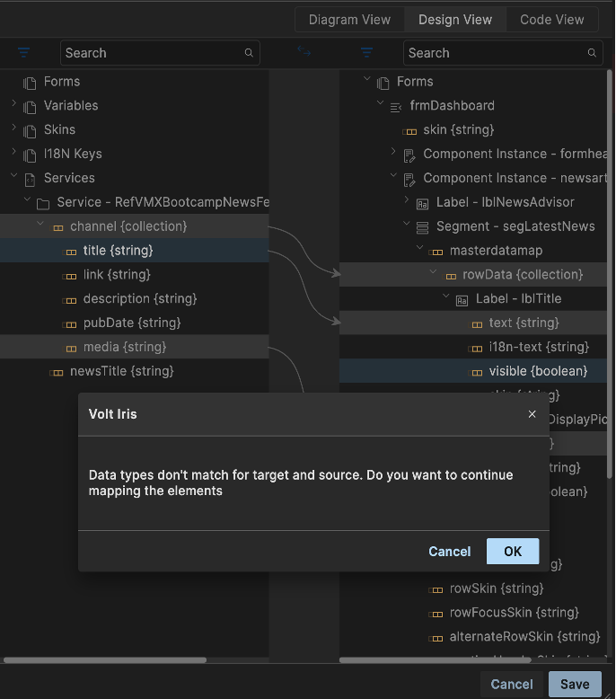This screenshot has height=699, width=616.
Task: Click the Save button at the bottom
Action: tap(575, 684)
